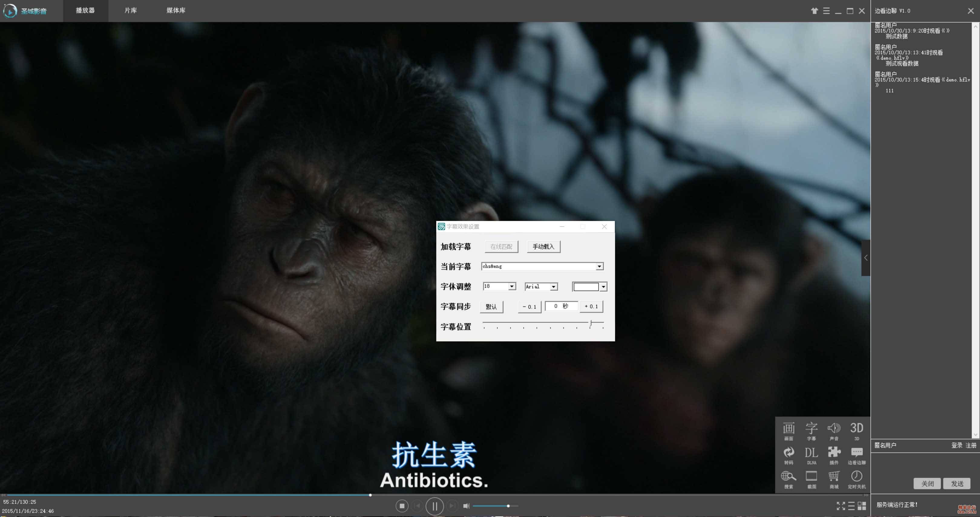Open the 转码 transcode icon
Viewport: 980px width, 517px height.
click(789, 455)
